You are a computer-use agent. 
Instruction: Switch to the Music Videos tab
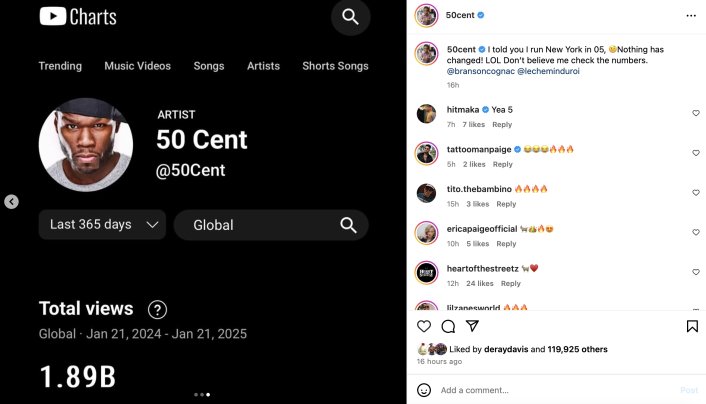pyautogui.click(x=137, y=66)
